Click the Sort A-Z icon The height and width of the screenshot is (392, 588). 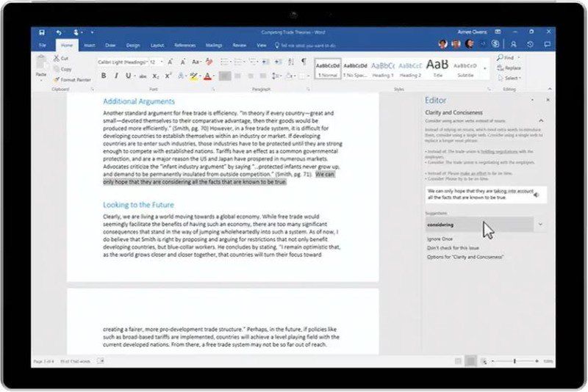pos(291,62)
